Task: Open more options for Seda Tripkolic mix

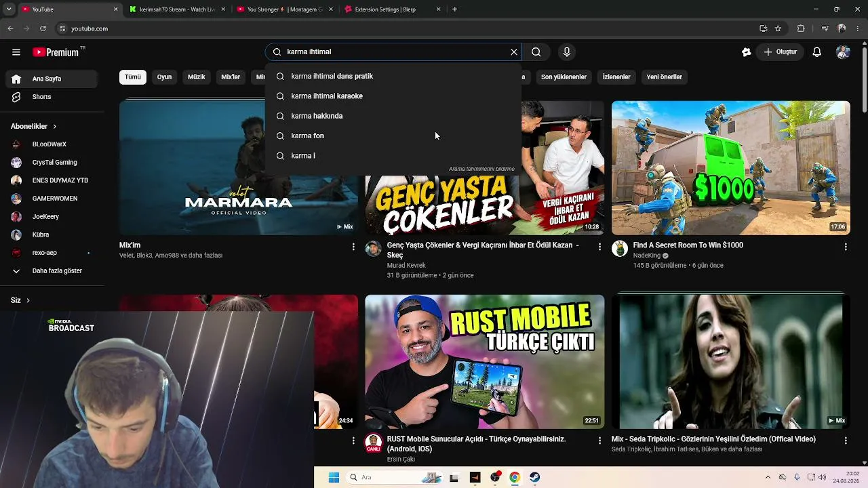Action: coord(846,441)
